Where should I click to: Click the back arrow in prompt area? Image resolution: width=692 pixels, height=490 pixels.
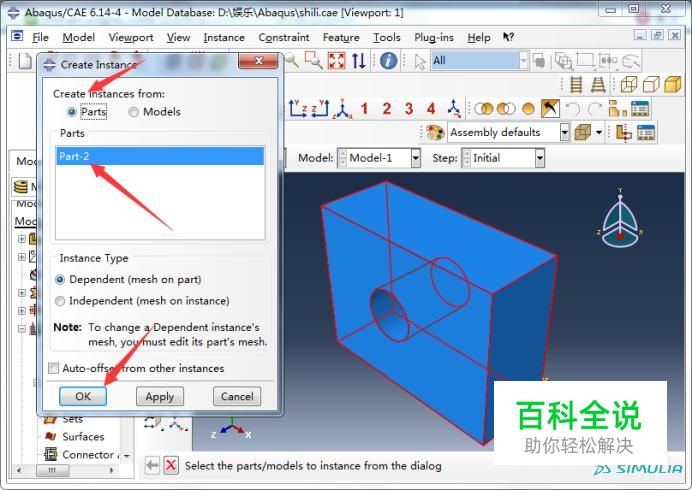[152, 465]
